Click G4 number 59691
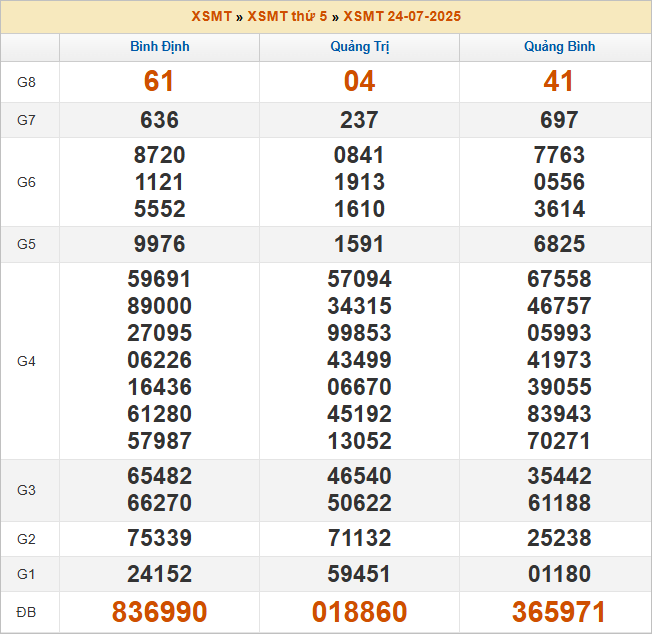The height and width of the screenshot is (634, 652). coord(159,279)
